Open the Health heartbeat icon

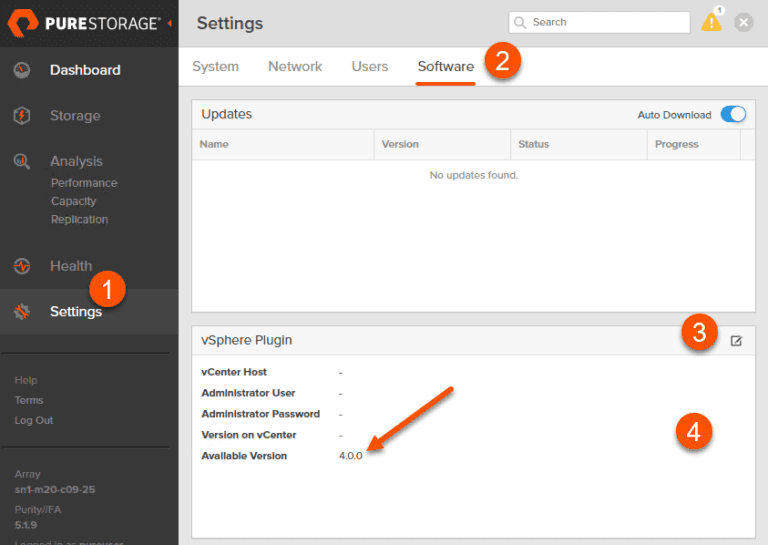point(22,266)
